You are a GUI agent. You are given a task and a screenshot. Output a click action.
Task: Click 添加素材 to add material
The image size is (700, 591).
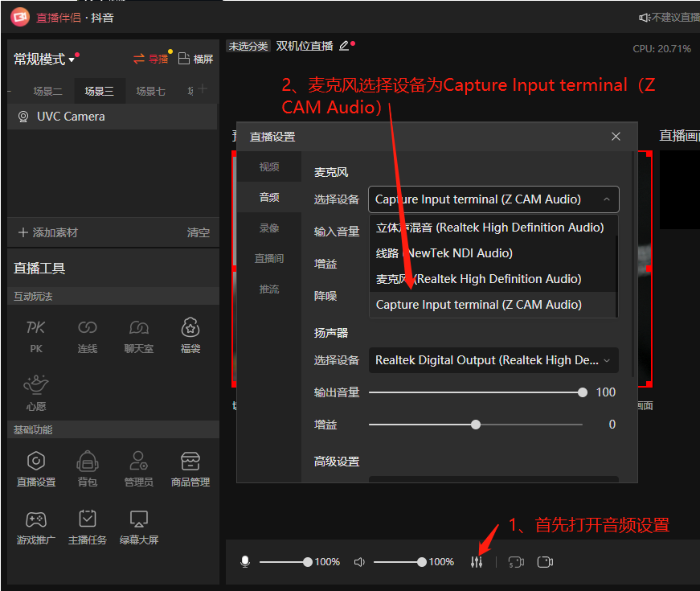48,232
